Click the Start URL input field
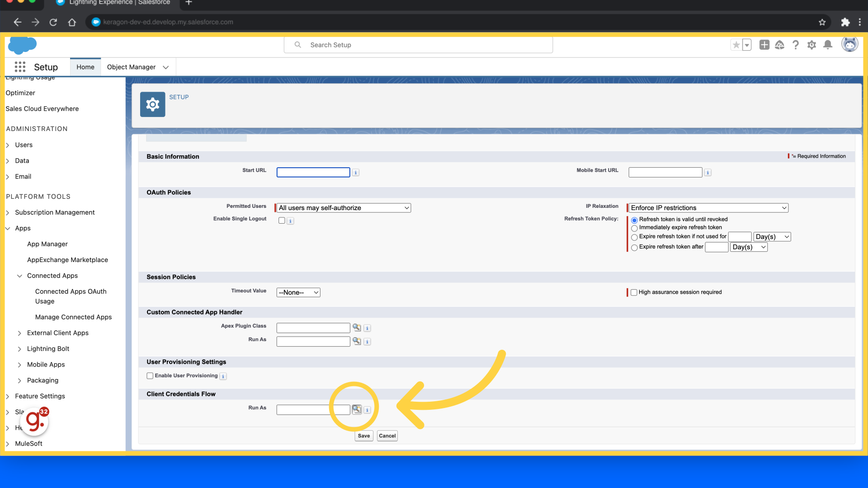 [313, 173]
